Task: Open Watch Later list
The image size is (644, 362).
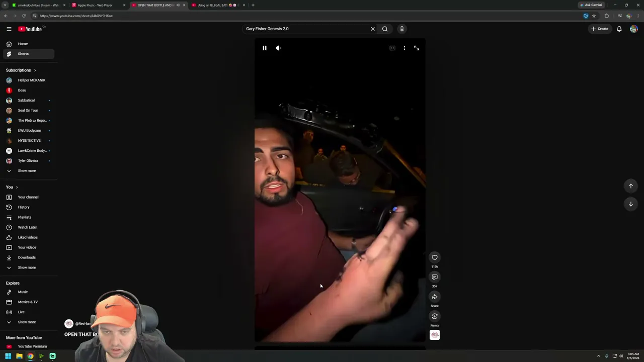Action: tap(28, 227)
